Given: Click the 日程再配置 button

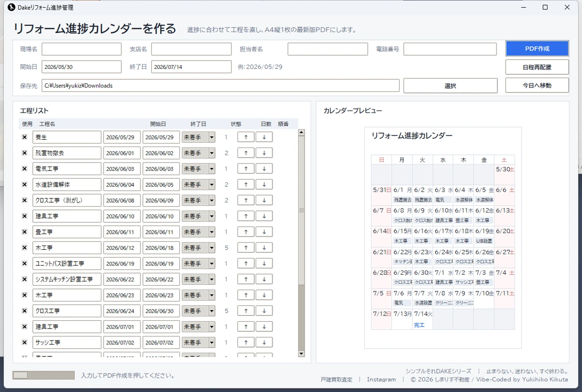Looking at the screenshot, I should 537,67.
